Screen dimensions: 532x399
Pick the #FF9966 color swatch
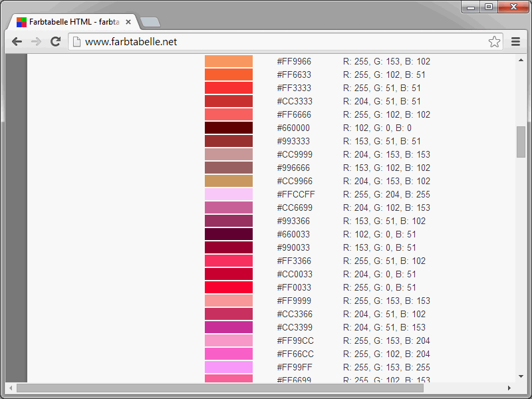[229, 61]
